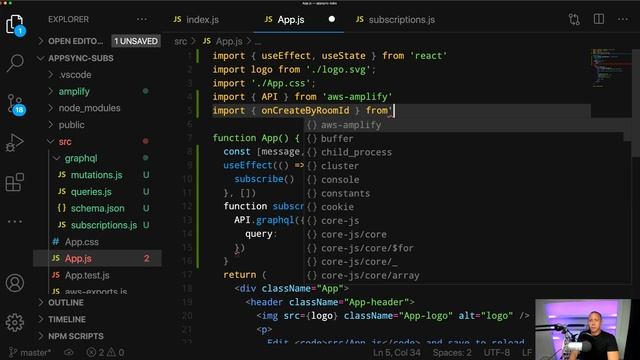Place cursor on onCreateByRoomId import line
This screenshot has height=360, width=640.
point(303,111)
